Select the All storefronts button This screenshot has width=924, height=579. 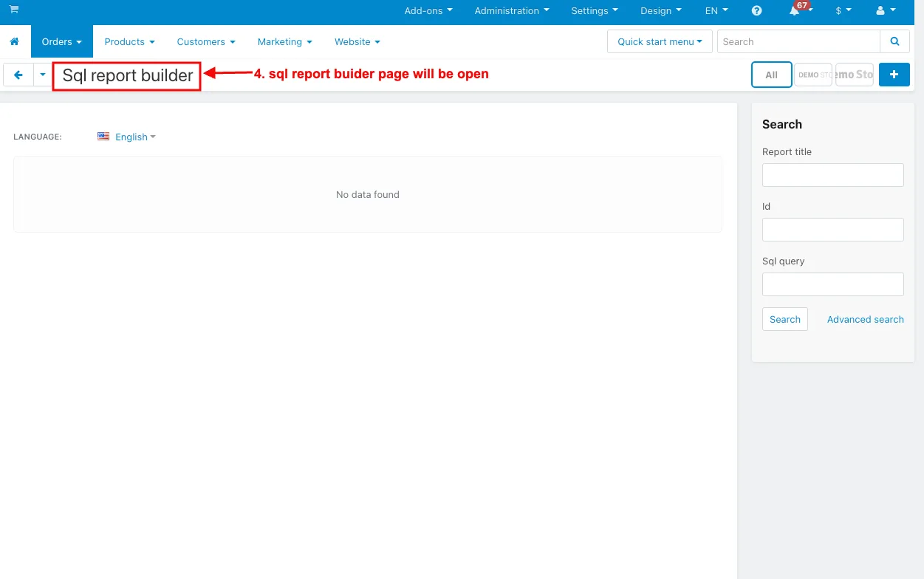[x=772, y=75]
